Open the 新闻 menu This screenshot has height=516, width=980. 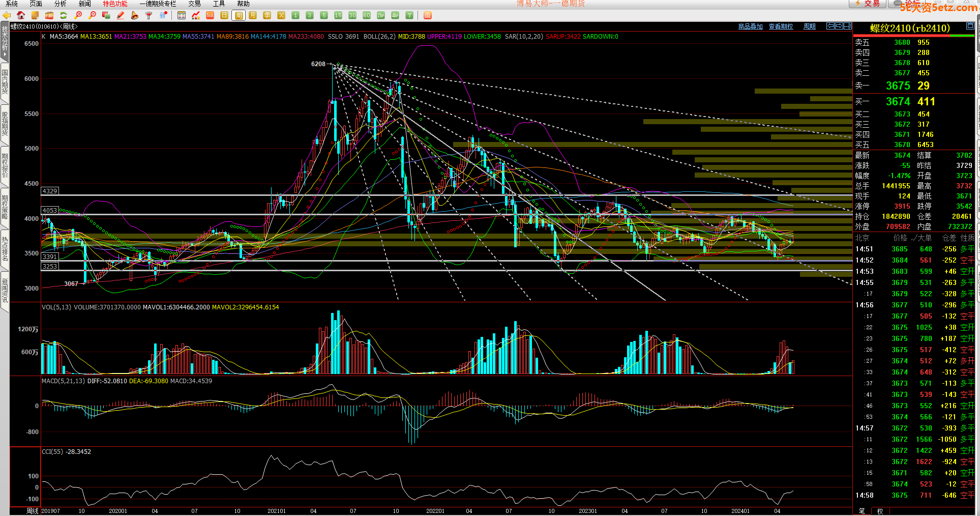pos(84,4)
